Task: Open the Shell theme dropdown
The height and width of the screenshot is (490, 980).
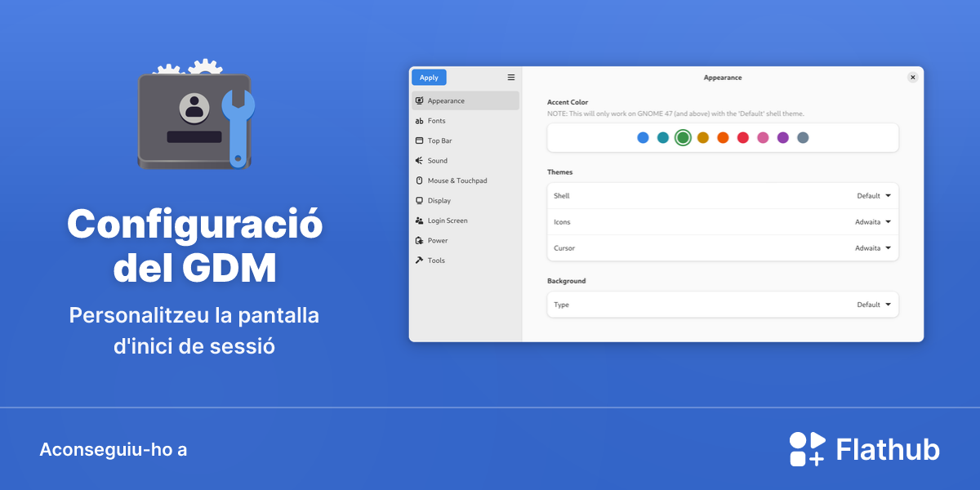Action: 874,196
